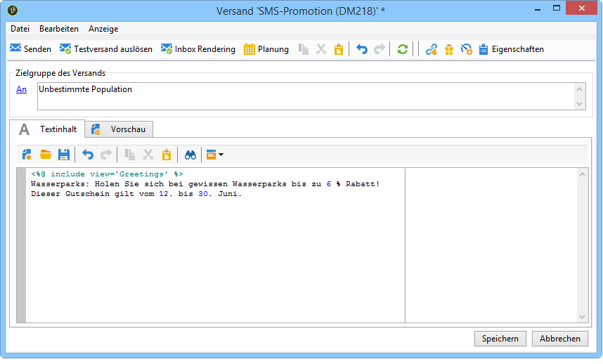Click paste clipboard icon in main toolbar
Image resolution: width=603 pixels, height=364 pixels.
(x=339, y=49)
